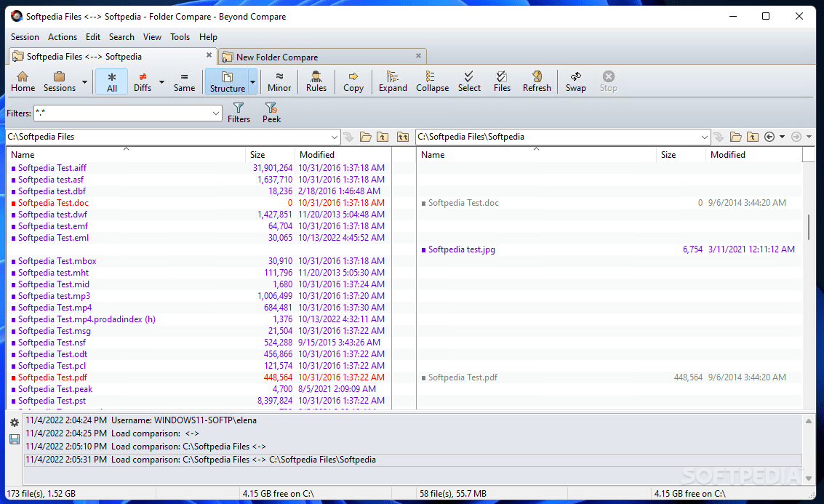Open the Help menu
This screenshot has width=824, height=504.
208,37
